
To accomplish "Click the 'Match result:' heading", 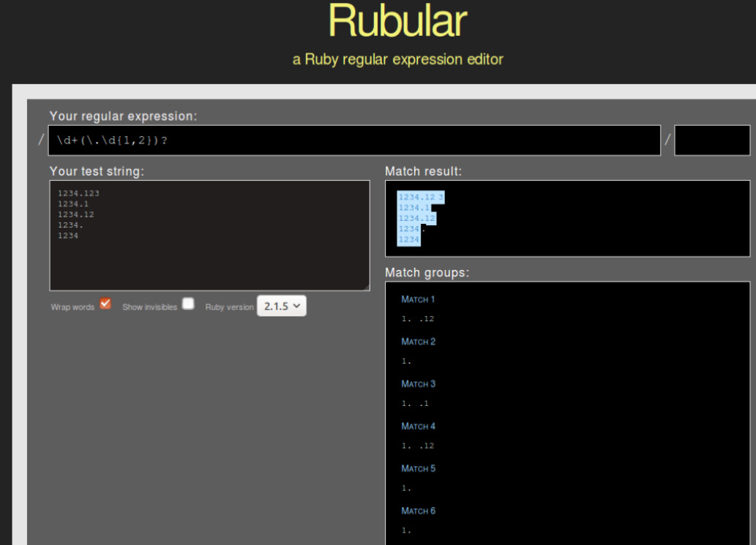I will click(x=423, y=172).
